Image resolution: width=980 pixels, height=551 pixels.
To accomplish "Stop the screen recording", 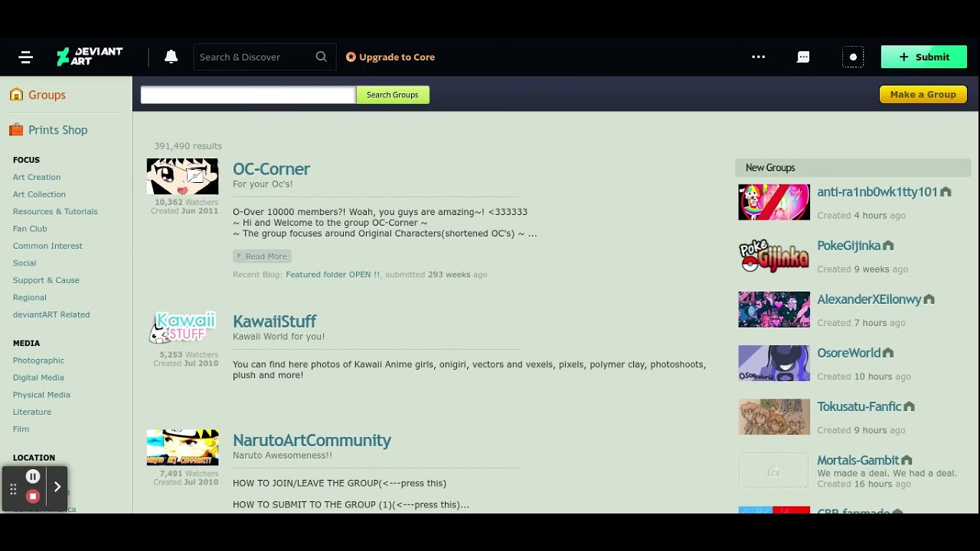I will pyautogui.click(x=33, y=497).
